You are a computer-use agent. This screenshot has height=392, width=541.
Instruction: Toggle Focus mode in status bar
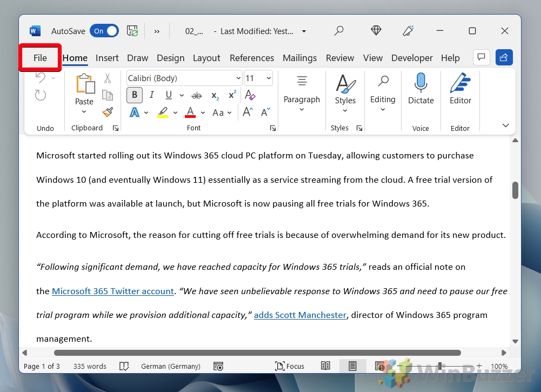click(x=290, y=366)
